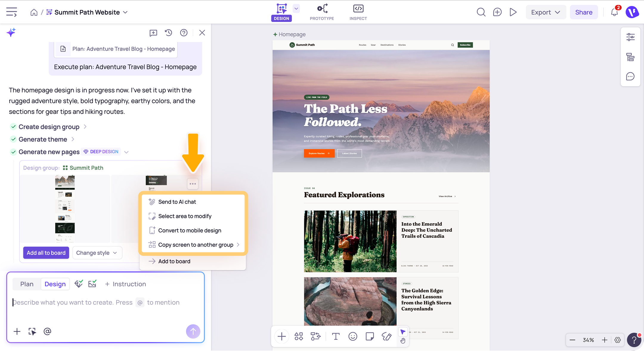Switch to the Prototype tab
Viewport: 644px width, 362px height.
click(322, 12)
